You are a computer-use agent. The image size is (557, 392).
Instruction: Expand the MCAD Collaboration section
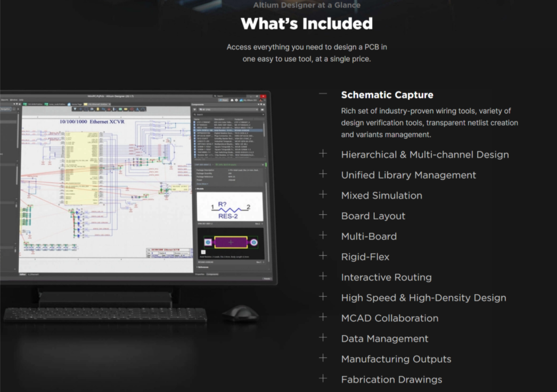[x=323, y=317]
